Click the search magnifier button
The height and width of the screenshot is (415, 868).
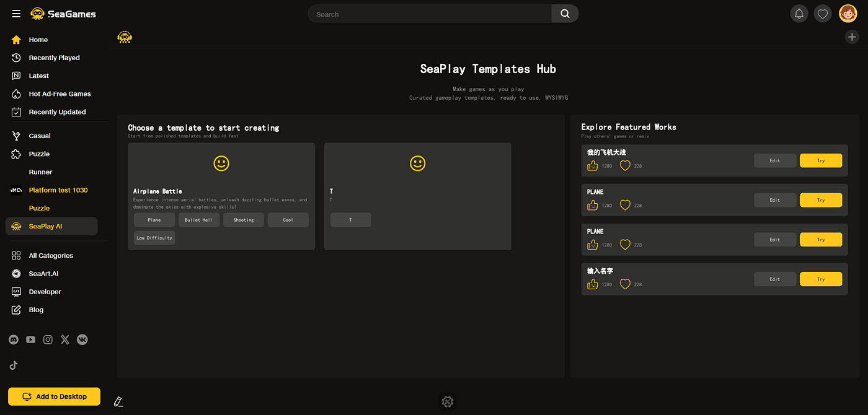pos(565,14)
